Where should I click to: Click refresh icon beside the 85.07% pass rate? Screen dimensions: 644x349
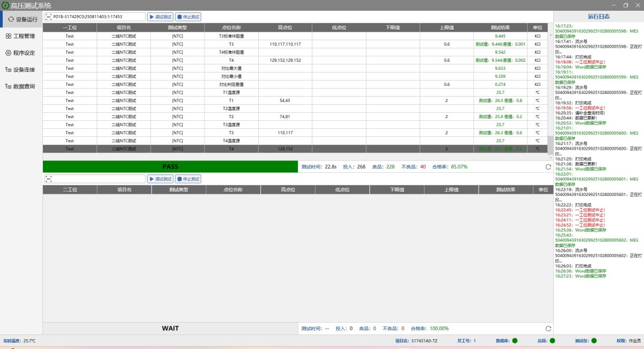548,166
